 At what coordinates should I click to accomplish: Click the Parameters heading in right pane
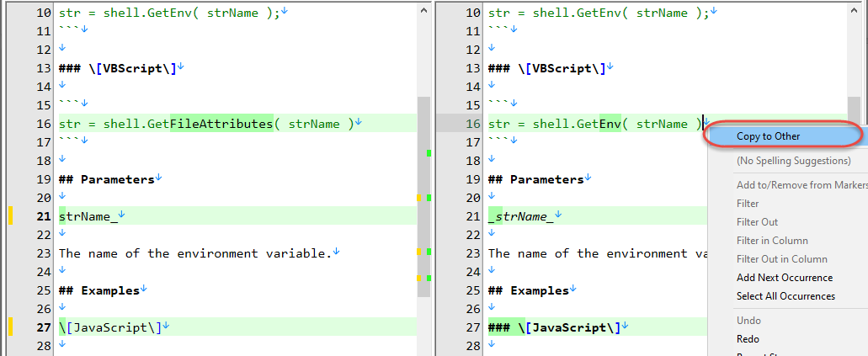(535, 179)
